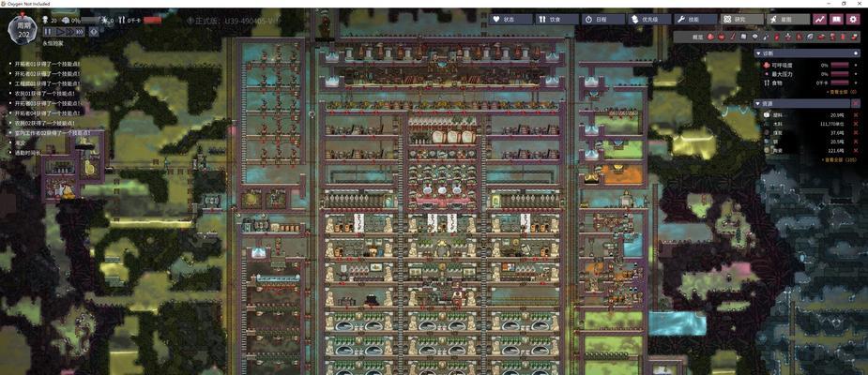The width and height of the screenshot is (868, 375).
Task: Enable the conveyor shipping overlay icon
Action: coord(854,37)
